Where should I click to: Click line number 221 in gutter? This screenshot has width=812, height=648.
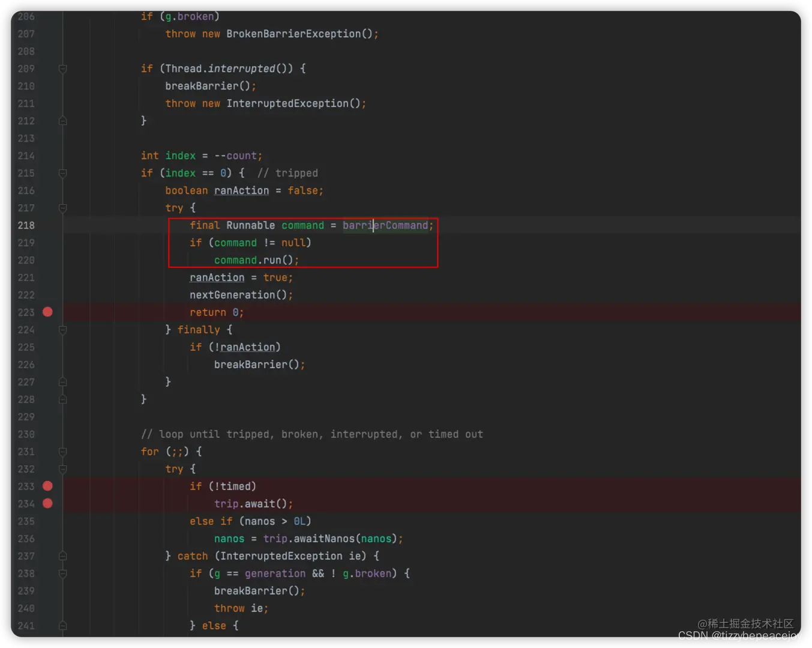[26, 277]
